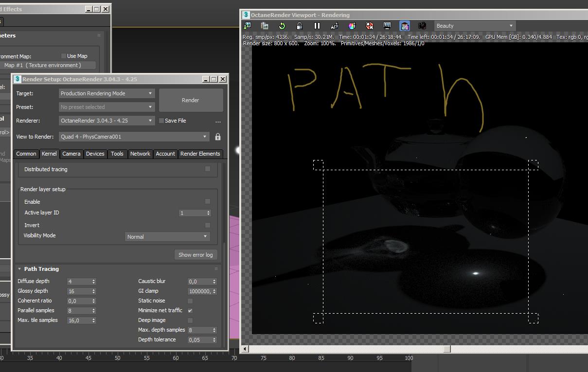Activate the auto focus (AF) picker
Screen dimensions: 588x372
(335, 26)
